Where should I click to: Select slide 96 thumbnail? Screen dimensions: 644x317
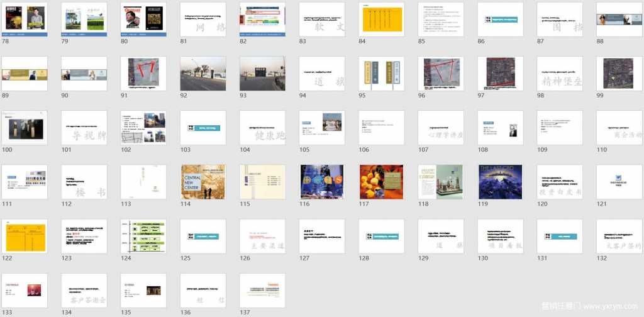441,74
